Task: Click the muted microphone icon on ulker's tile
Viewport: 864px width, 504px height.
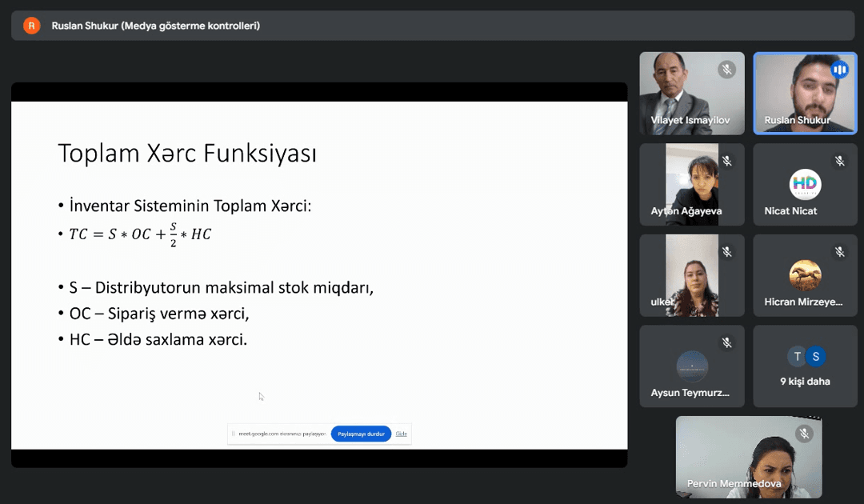Action: (726, 252)
